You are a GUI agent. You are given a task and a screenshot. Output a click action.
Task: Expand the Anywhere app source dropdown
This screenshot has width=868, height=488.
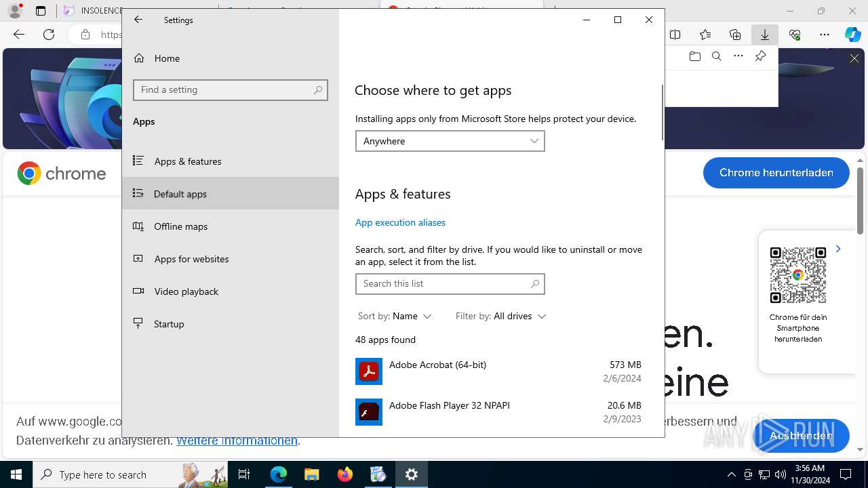450,141
